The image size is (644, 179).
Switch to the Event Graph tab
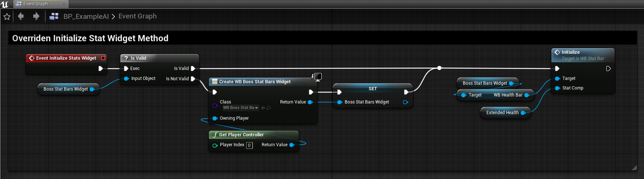(x=36, y=4)
